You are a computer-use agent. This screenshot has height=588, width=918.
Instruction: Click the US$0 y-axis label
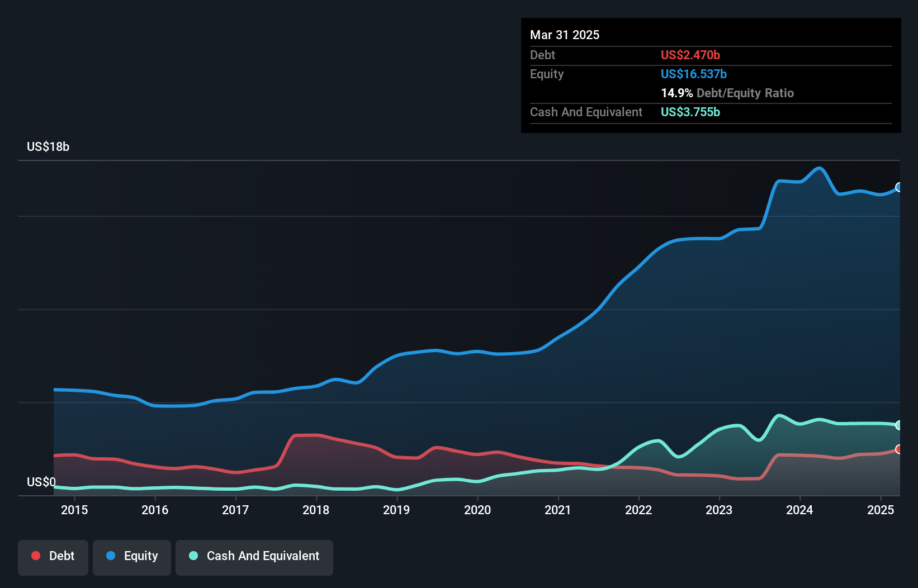click(x=41, y=482)
